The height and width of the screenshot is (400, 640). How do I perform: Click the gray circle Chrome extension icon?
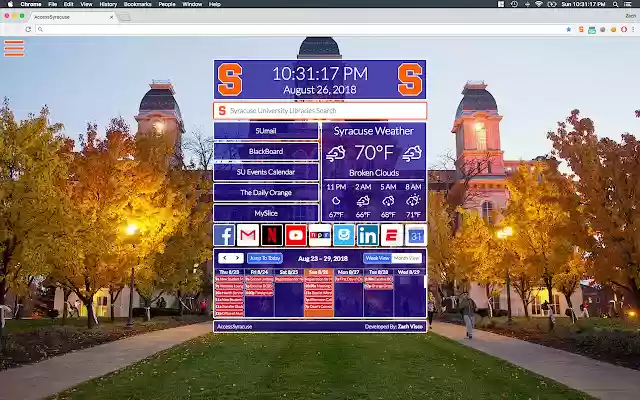[602, 30]
